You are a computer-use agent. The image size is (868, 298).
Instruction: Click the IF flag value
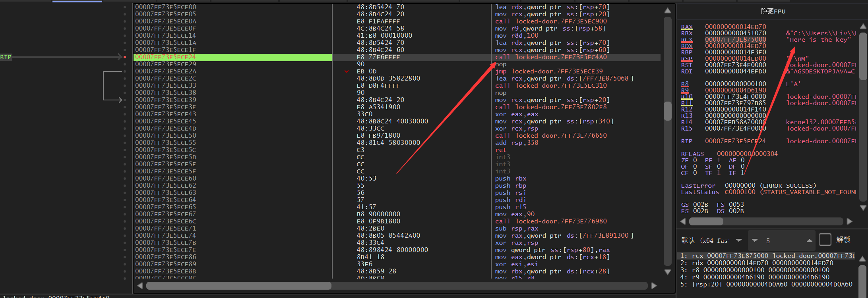pyautogui.click(x=742, y=173)
